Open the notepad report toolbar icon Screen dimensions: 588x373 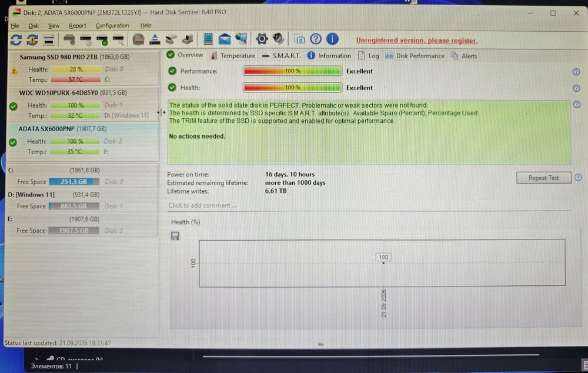[208, 39]
